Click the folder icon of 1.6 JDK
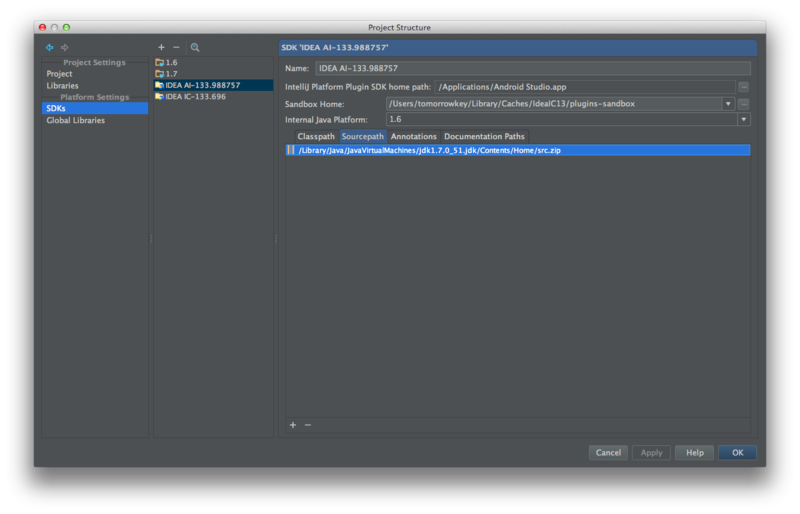Screen dimensions: 800x514 tap(160, 62)
